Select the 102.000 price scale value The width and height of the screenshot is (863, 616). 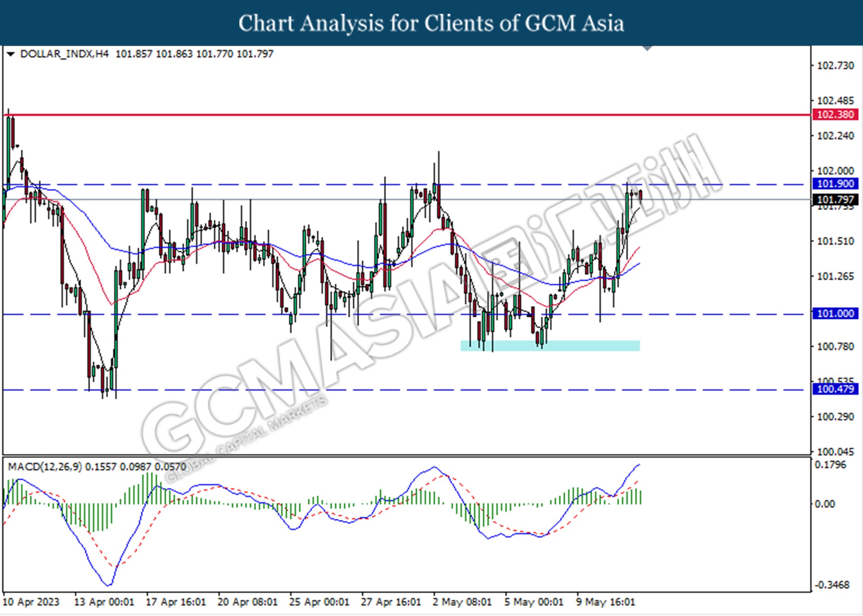(x=835, y=171)
